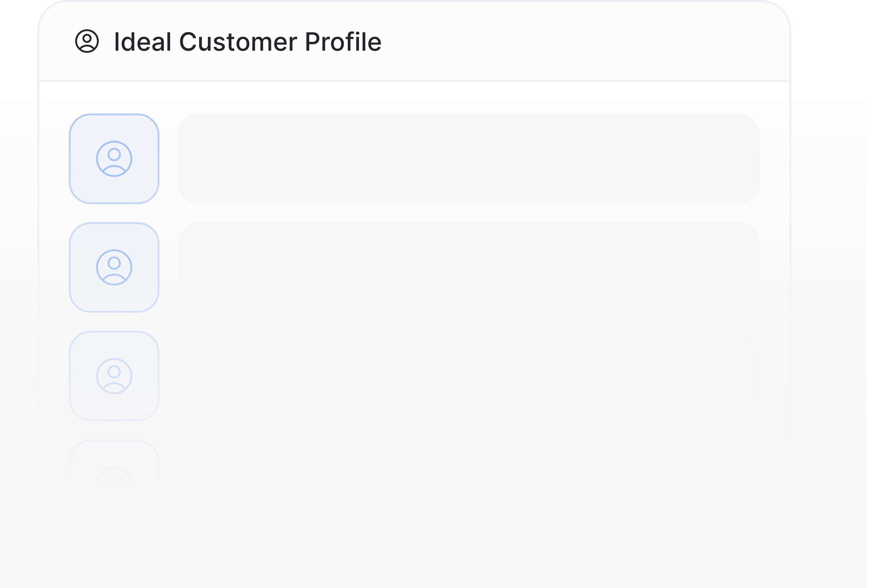Screen dimensions: 891x588
Task: Click gap between second and third avatar tiles
Action: [114, 322]
